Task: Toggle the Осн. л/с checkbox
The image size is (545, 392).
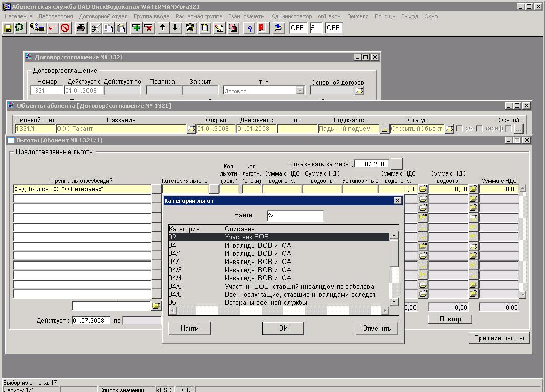Action: [x=508, y=129]
